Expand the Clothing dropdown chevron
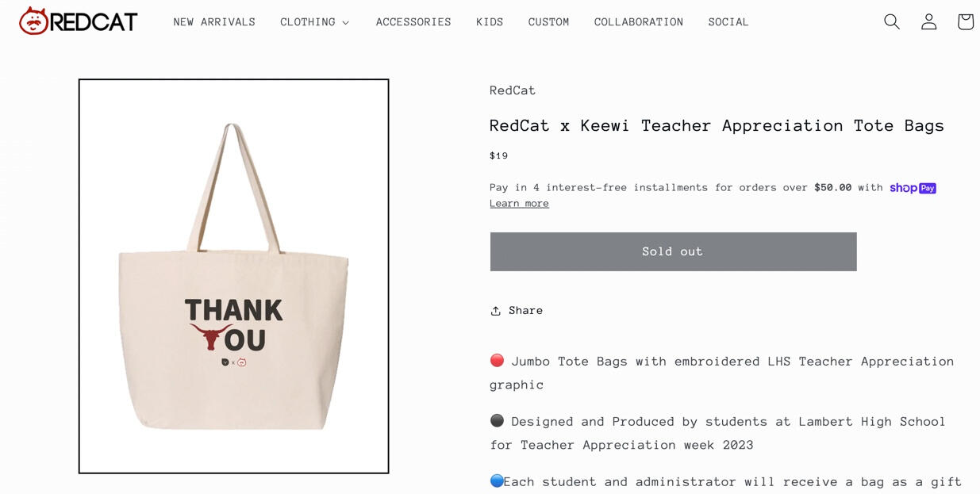The width and height of the screenshot is (980, 494). (x=346, y=23)
